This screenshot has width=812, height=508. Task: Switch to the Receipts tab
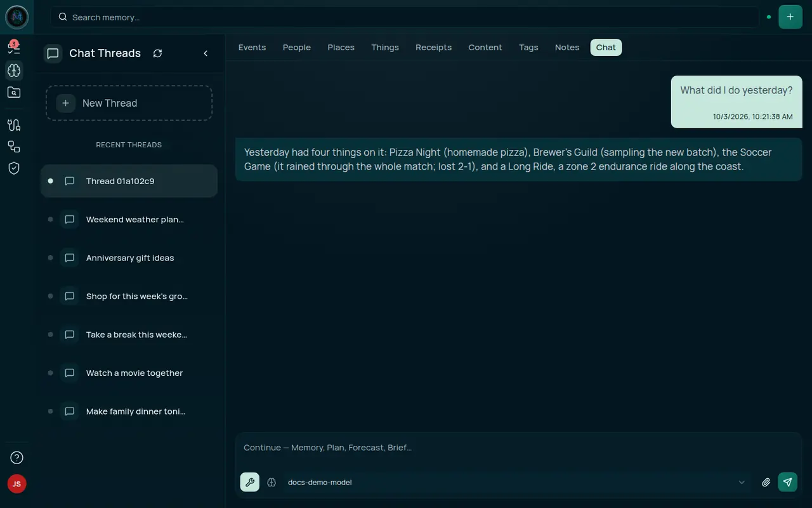(434, 48)
